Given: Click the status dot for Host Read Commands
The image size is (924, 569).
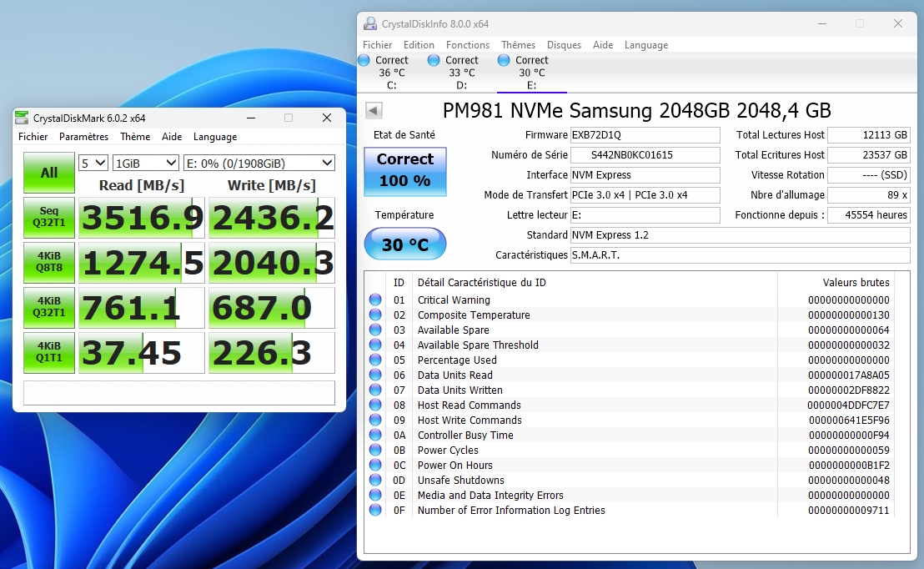Looking at the screenshot, I should (x=375, y=405).
